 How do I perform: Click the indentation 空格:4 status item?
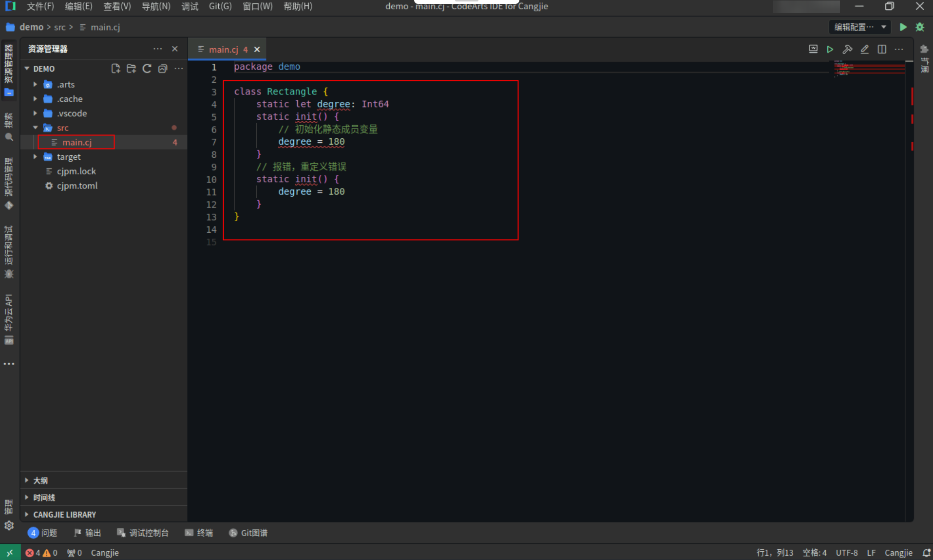(815, 553)
